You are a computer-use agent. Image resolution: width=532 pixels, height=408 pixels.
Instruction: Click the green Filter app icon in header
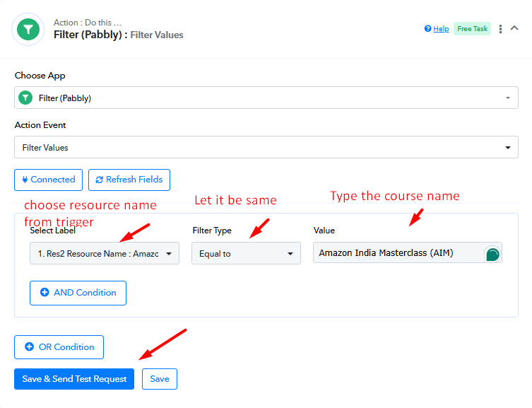coord(28,30)
